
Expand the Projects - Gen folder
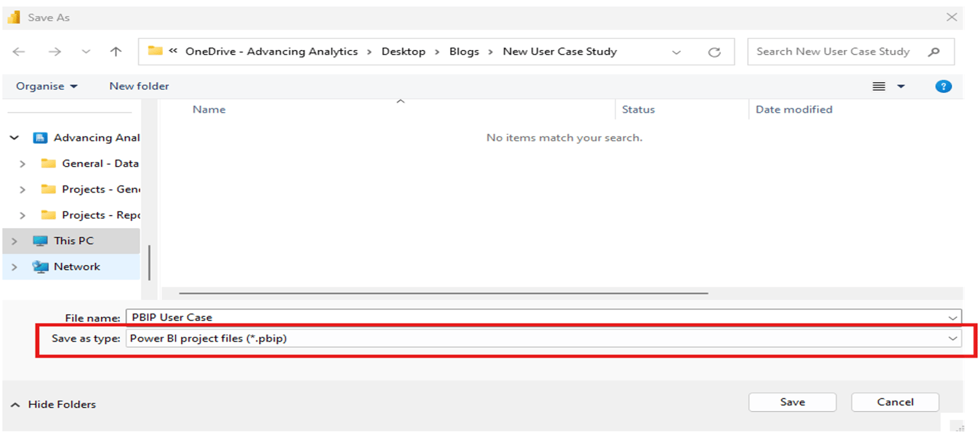point(22,189)
